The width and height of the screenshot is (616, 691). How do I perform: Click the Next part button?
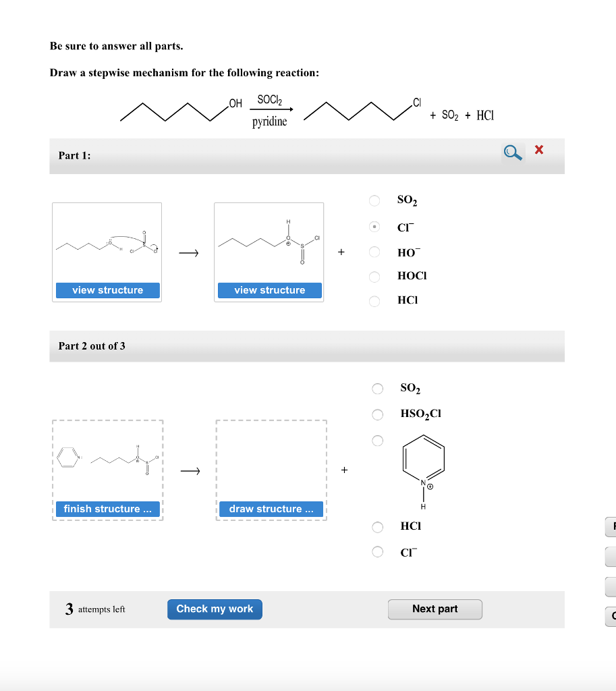pyautogui.click(x=435, y=609)
